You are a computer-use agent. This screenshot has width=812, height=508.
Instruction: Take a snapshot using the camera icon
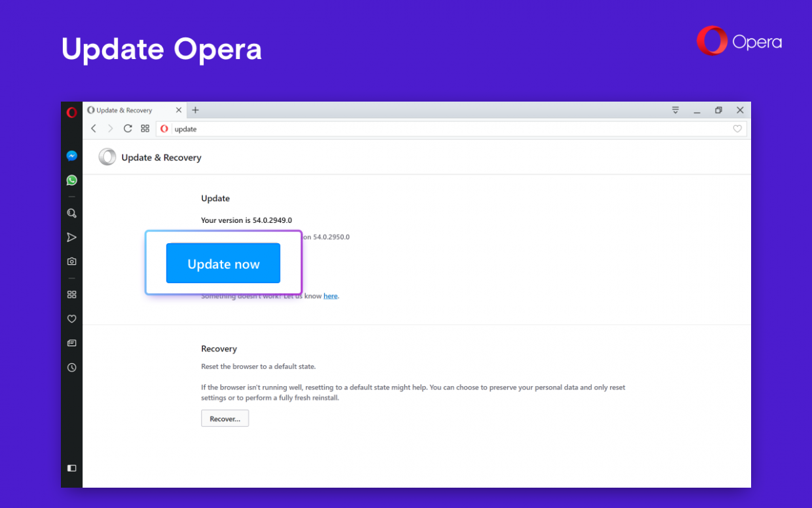point(71,261)
